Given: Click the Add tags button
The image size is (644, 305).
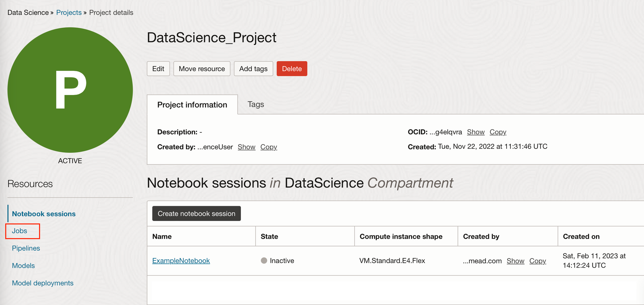Looking at the screenshot, I should (x=253, y=69).
